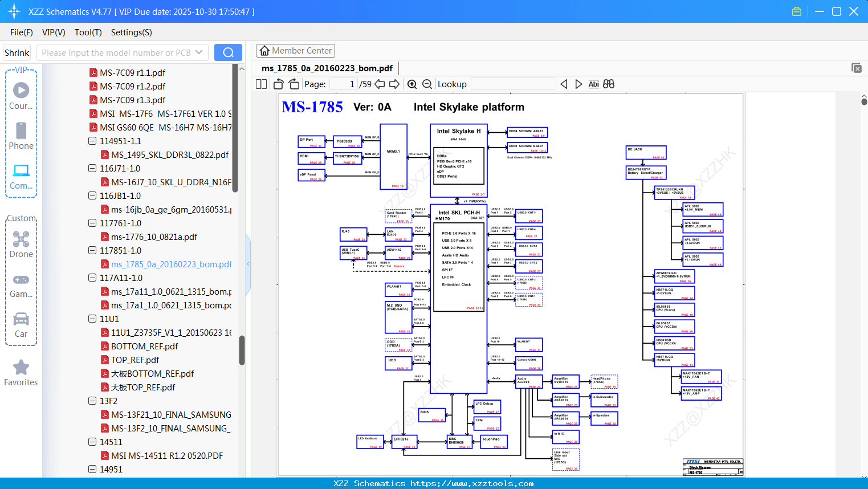868x489 pixels.
Task: Open ms-1776_10_0821a.pdf
Action: tap(154, 237)
